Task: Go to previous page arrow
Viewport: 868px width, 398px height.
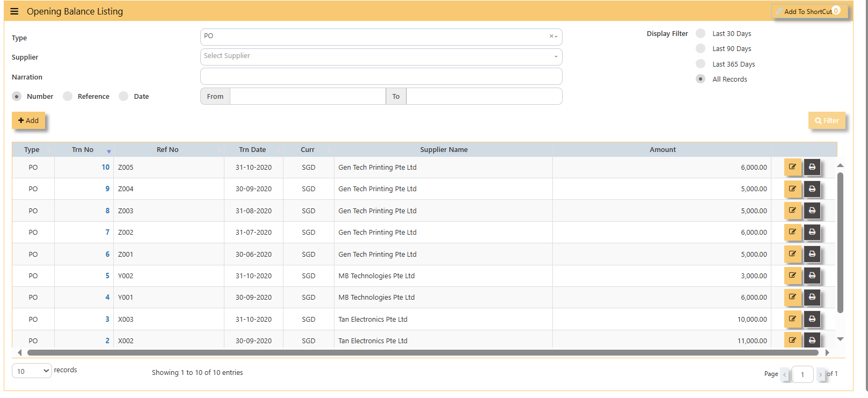Action: (x=785, y=374)
